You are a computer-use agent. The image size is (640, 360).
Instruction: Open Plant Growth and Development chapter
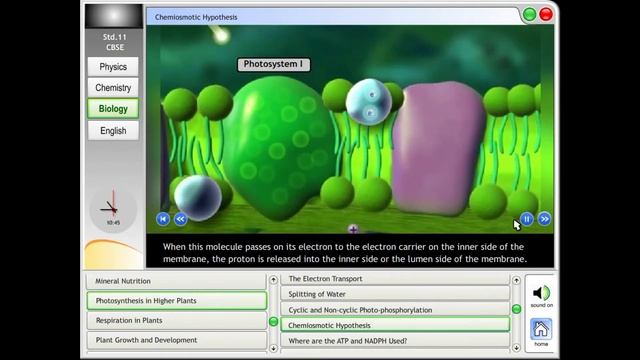pos(176,340)
